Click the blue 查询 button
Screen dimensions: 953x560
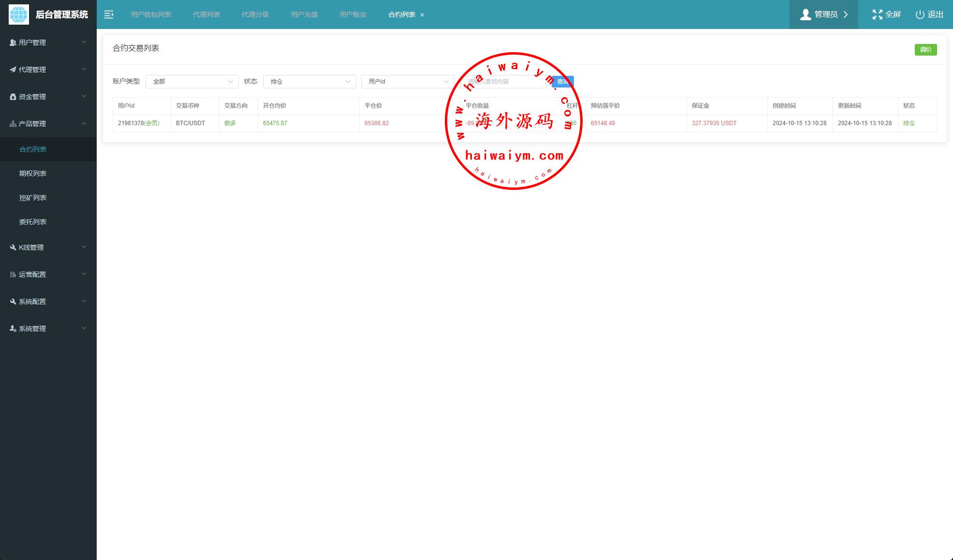(x=563, y=82)
